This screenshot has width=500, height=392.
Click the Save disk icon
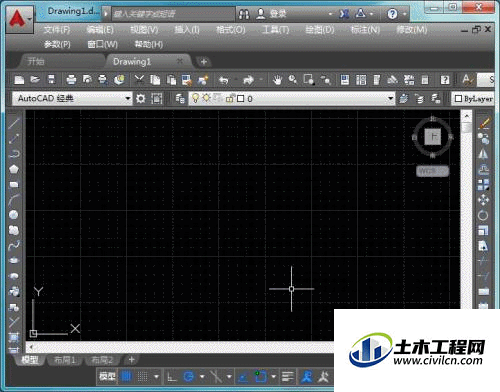tap(51, 79)
